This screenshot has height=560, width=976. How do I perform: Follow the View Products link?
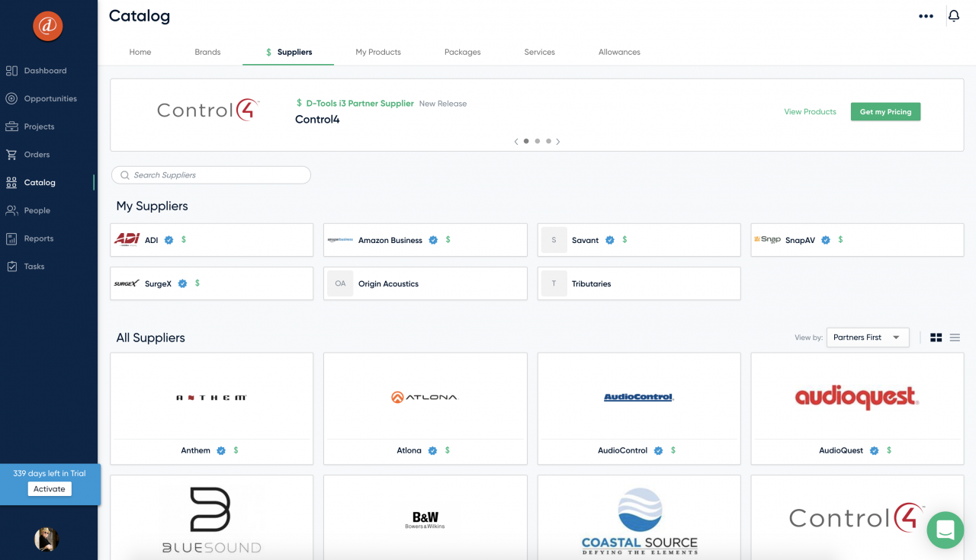[x=810, y=112]
